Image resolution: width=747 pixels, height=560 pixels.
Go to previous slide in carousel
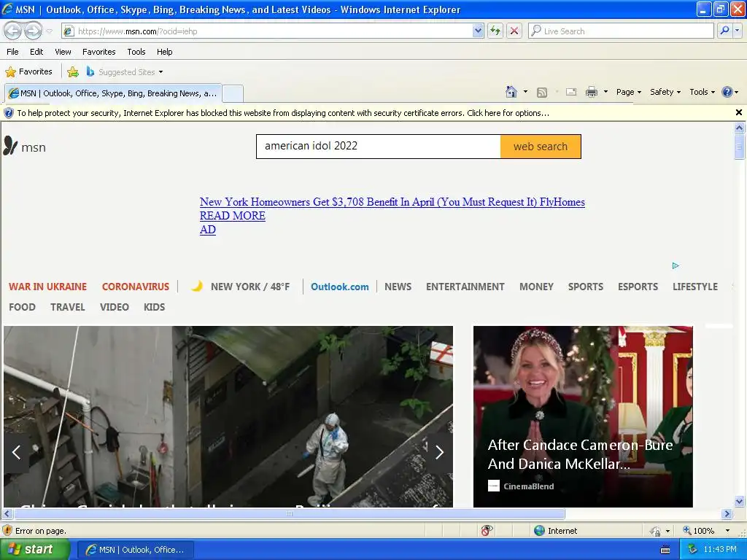click(16, 452)
